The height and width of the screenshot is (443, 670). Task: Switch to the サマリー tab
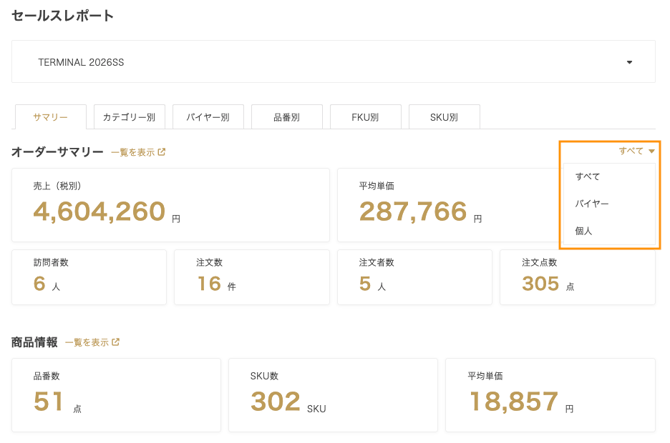[50, 117]
